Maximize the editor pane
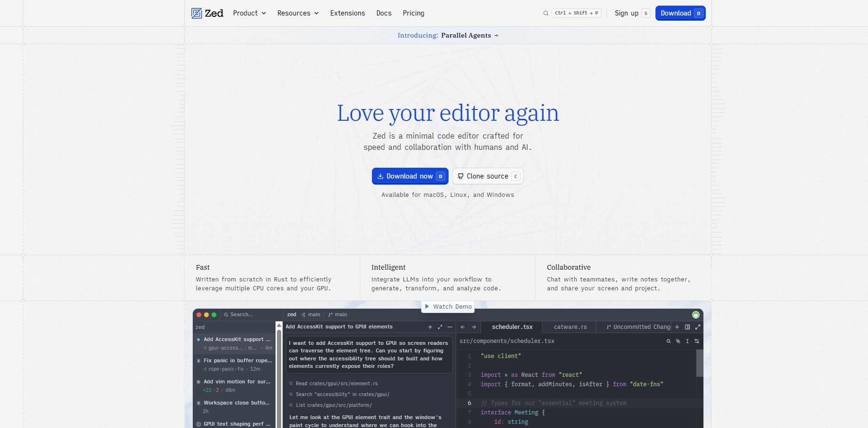This screenshot has width=868, height=428. (x=698, y=327)
